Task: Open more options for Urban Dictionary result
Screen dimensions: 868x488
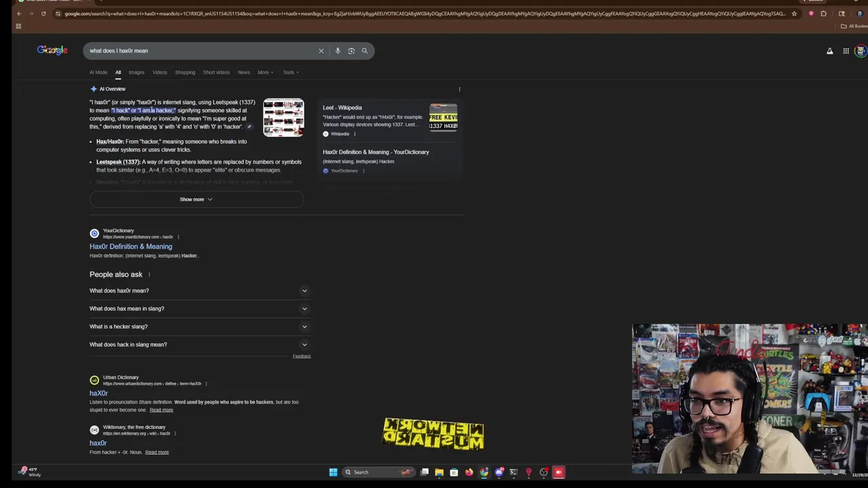Action: tap(206, 384)
